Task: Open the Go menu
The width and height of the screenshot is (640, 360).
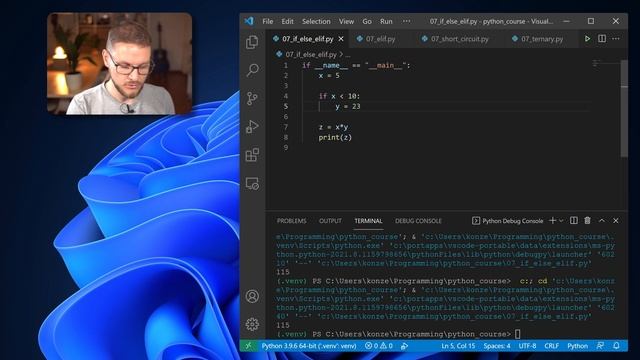Action: point(367,21)
